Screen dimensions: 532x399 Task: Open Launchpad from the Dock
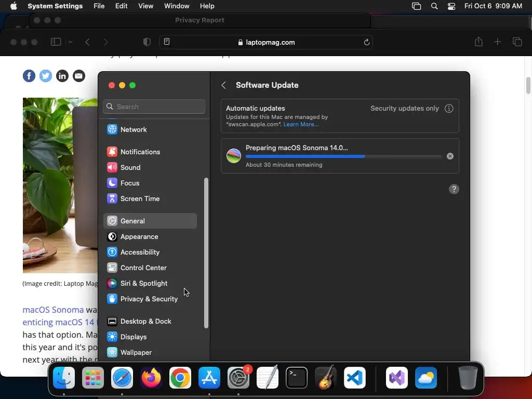tap(93, 378)
